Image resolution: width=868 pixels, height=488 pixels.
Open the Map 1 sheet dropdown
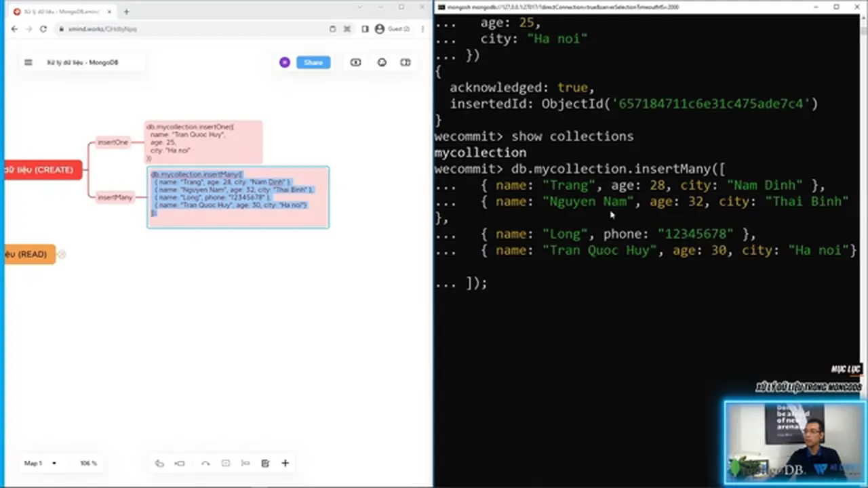(x=40, y=464)
